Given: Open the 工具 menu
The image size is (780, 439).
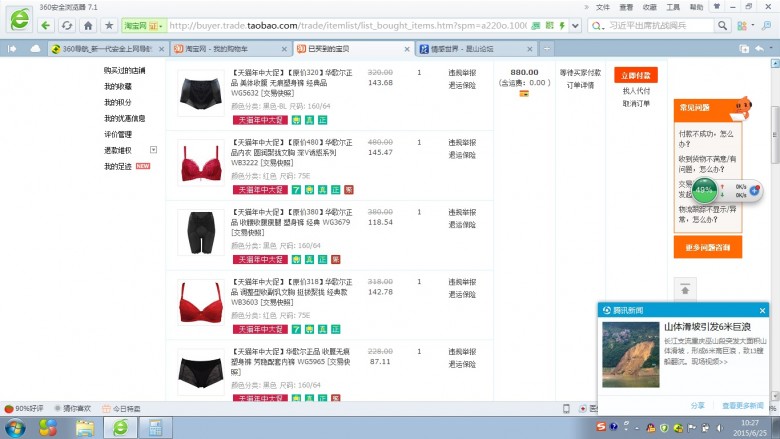Looking at the screenshot, I should pos(673,7).
